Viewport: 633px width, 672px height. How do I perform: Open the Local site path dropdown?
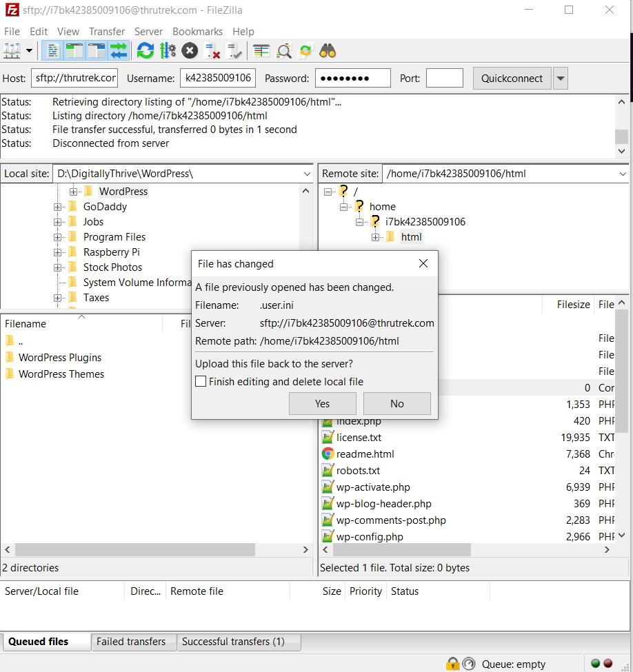[x=307, y=174]
